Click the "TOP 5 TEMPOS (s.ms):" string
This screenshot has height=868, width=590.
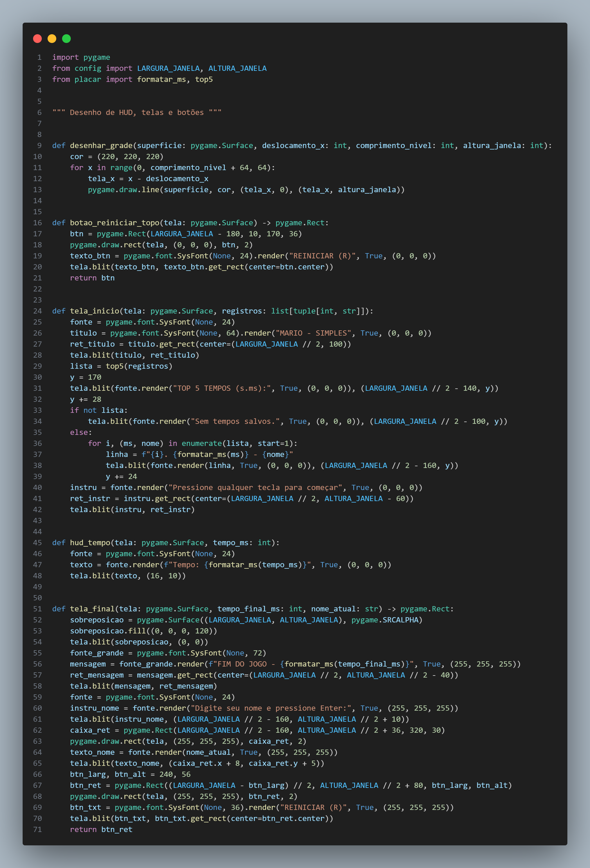click(222, 388)
